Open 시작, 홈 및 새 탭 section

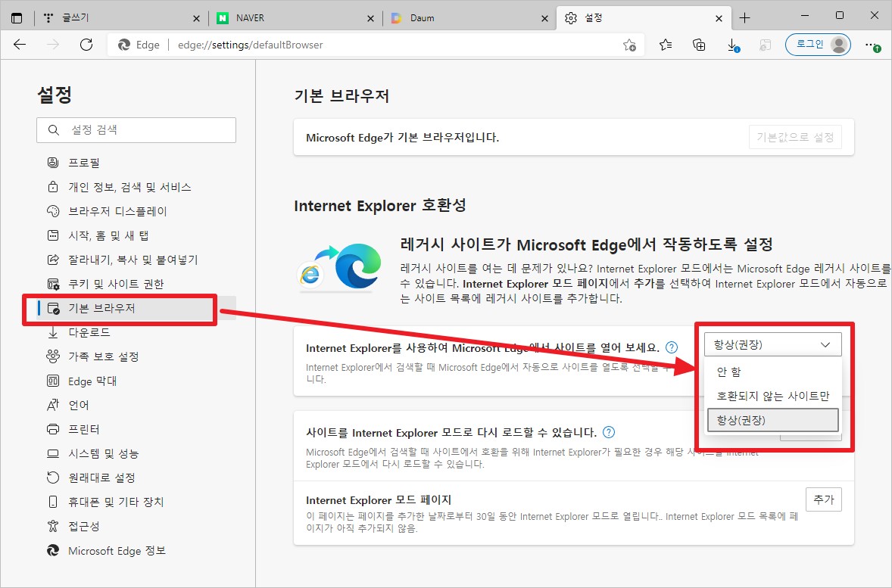136,235
